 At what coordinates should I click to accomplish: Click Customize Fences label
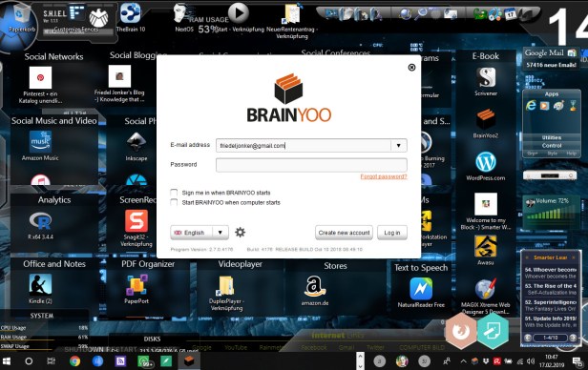click(76, 30)
